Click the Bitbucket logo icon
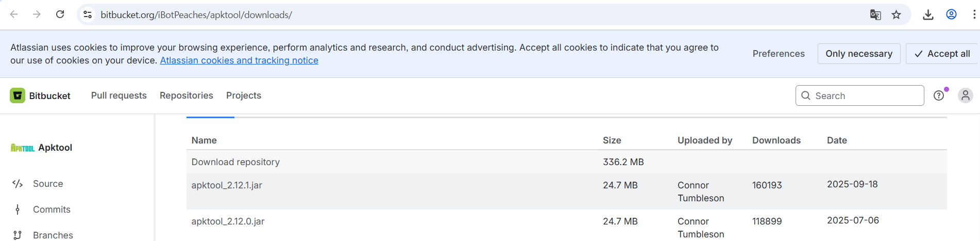 18,95
